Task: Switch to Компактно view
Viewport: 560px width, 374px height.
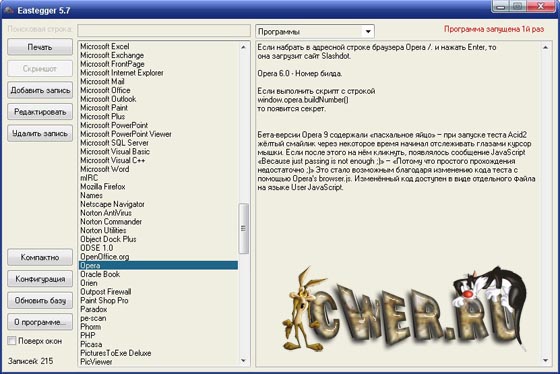Action: 40,257
